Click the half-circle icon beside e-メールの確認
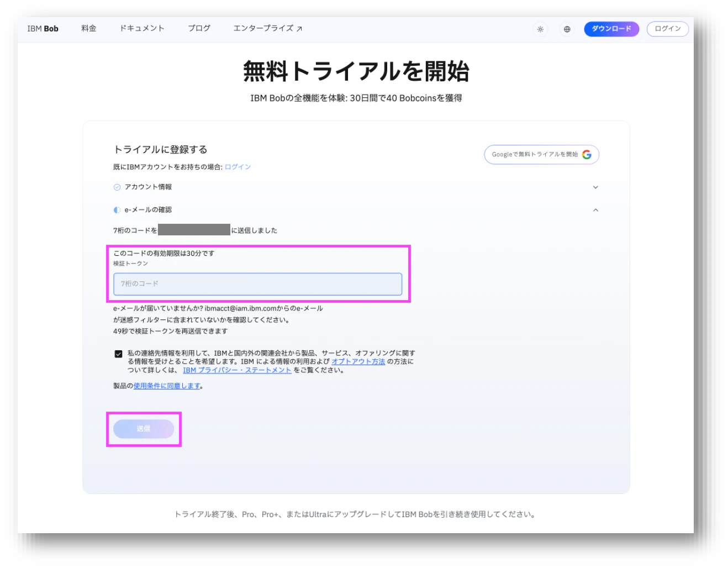The image size is (728, 568). (x=117, y=210)
